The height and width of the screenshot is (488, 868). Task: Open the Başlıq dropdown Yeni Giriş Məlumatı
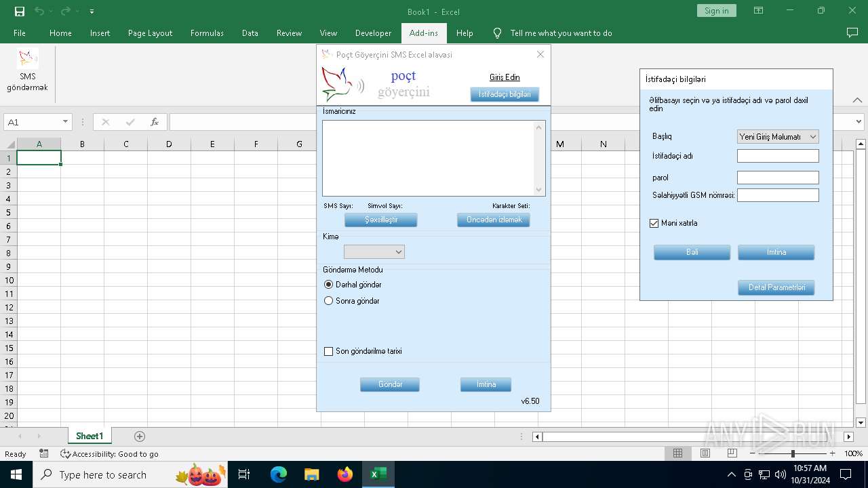click(778, 136)
